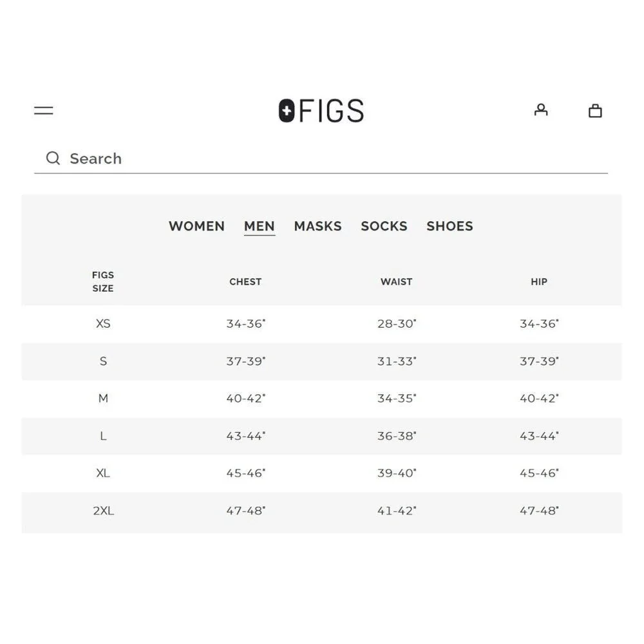Switch to the WOMEN size tab

coord(196,226)
